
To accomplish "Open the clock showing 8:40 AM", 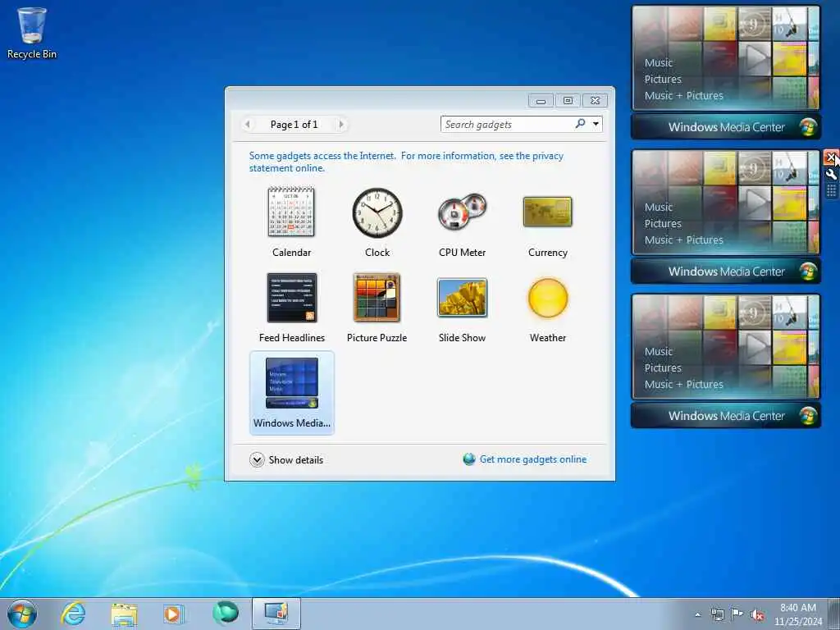I will 798,614.
